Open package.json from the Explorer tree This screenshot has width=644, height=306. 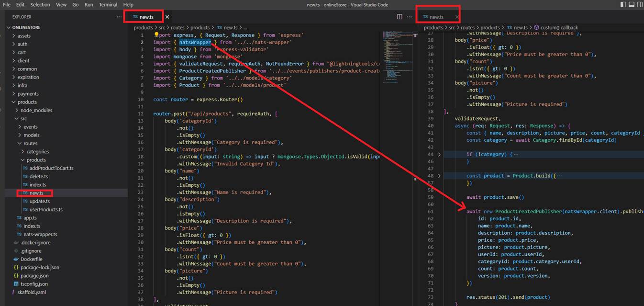(34, 276)
